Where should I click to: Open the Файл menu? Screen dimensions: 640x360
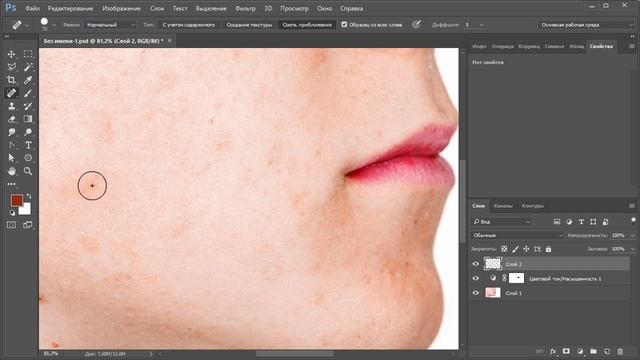[32, 8]
